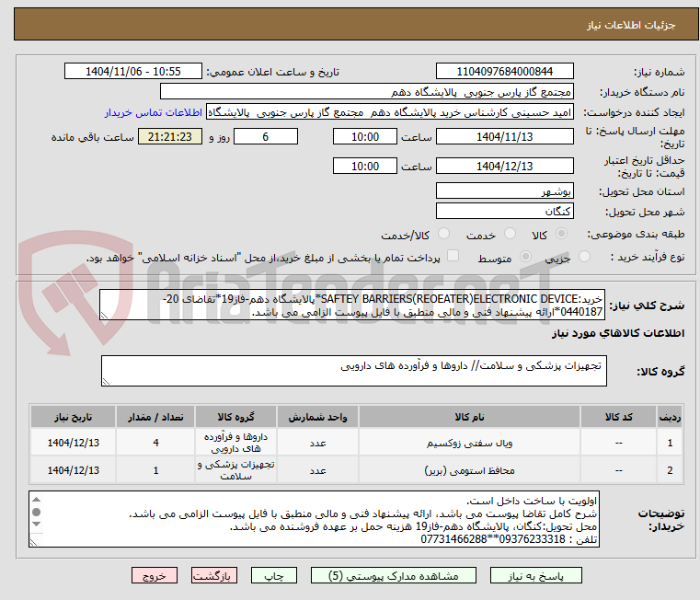700x600 pixels.
Task: Click the item name ویال سفتی زوکسیم
Action: tap(469, 444)
